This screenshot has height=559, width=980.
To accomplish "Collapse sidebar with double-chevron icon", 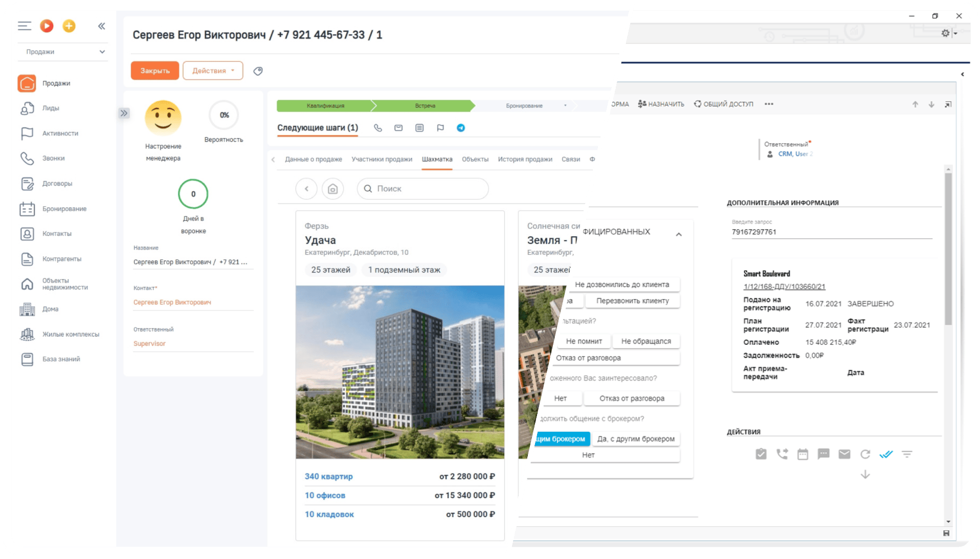I will (x=102, y=26).
